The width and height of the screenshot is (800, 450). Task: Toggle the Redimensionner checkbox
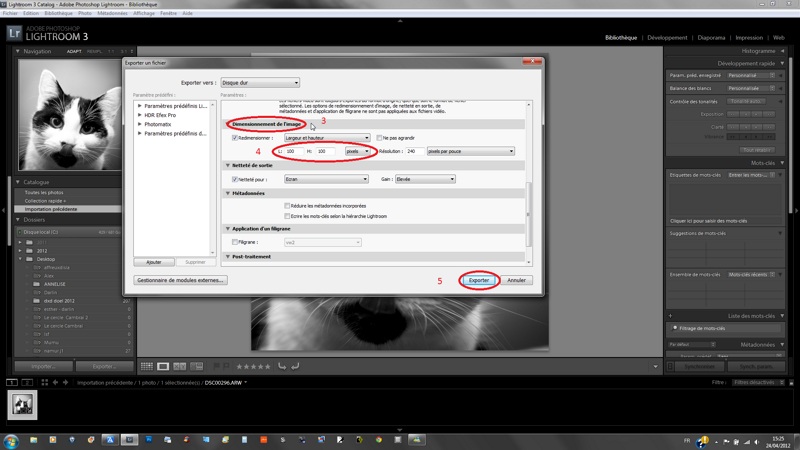235,138
